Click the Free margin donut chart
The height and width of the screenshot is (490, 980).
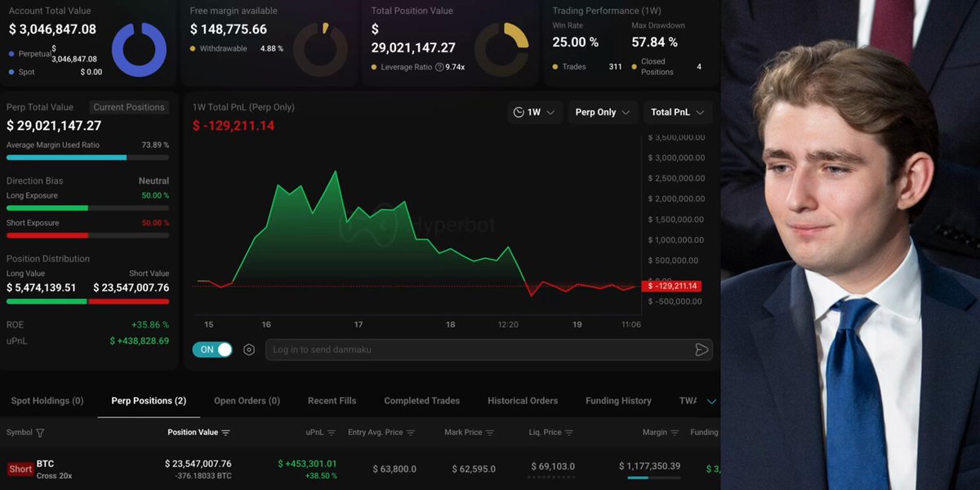tap(320, 50)
